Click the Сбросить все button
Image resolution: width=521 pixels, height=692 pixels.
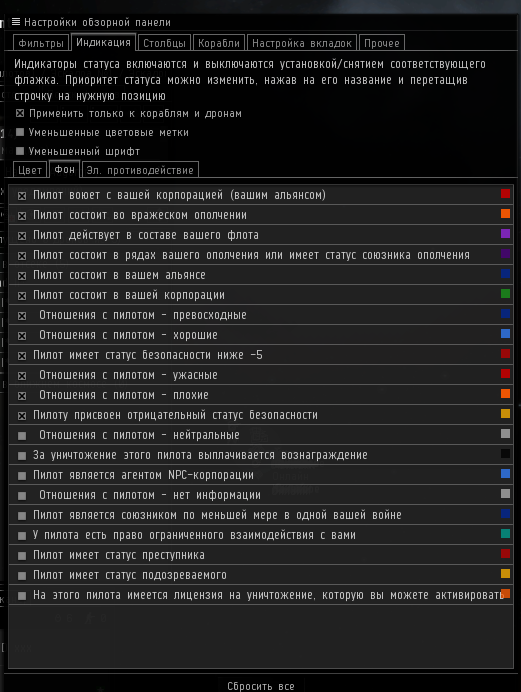pyautogui.click(x=261, y=686)
